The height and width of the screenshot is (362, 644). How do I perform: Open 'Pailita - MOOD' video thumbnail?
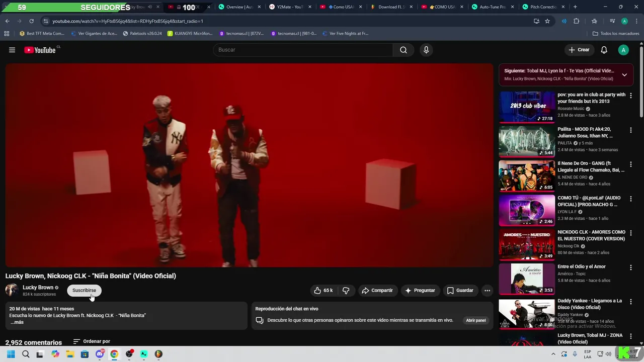pyautogui.click(x=527, y=141)
